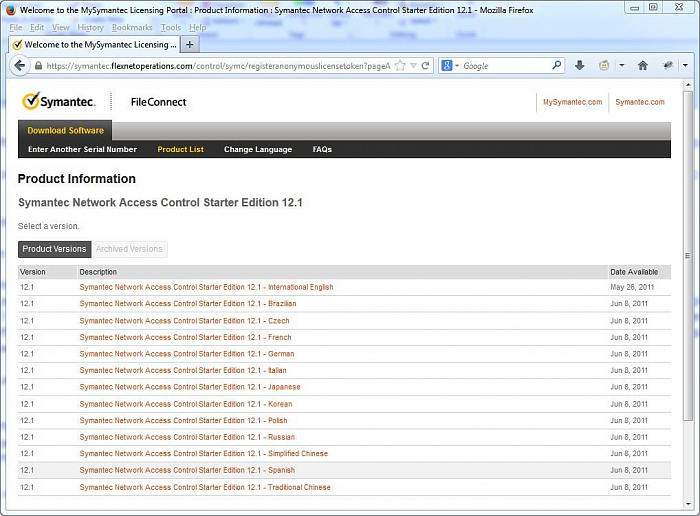Expand dropdown beside the bird add-on icon
The image size is (700, 516).
(685, 66)
